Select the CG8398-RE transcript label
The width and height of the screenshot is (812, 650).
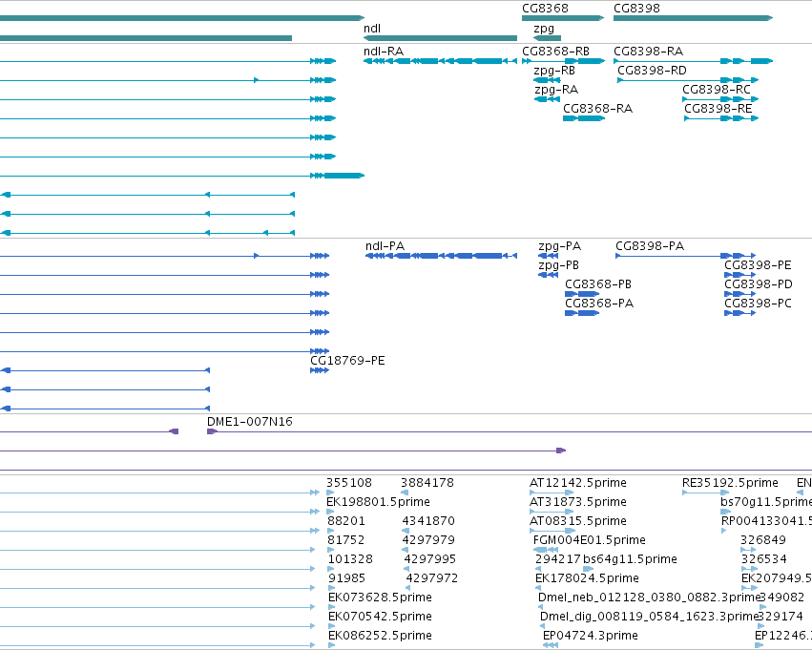point(718,109)
